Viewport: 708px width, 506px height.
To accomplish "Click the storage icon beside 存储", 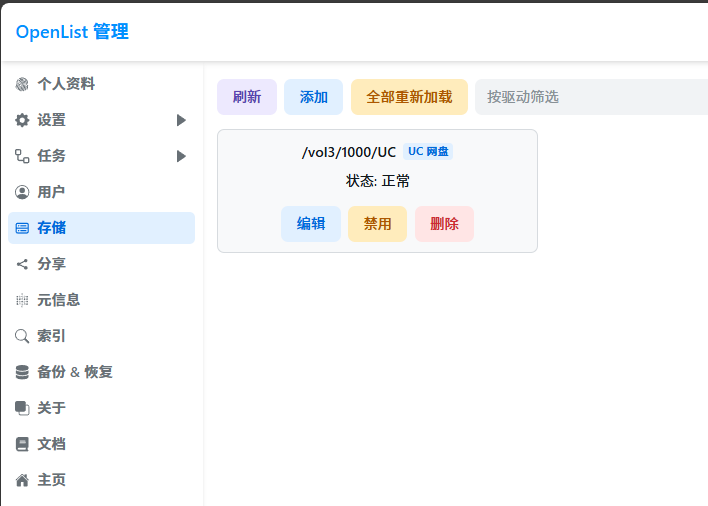I will click(x=22, y=228).
